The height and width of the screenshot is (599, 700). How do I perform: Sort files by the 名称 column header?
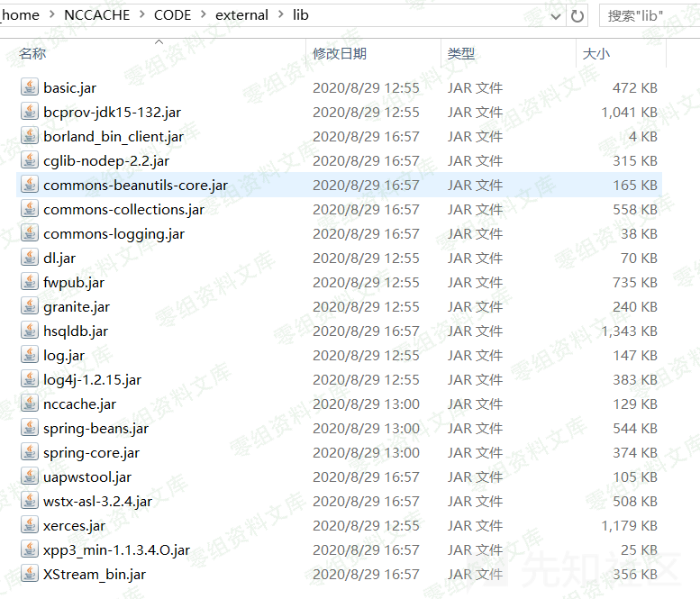[32, 54]
